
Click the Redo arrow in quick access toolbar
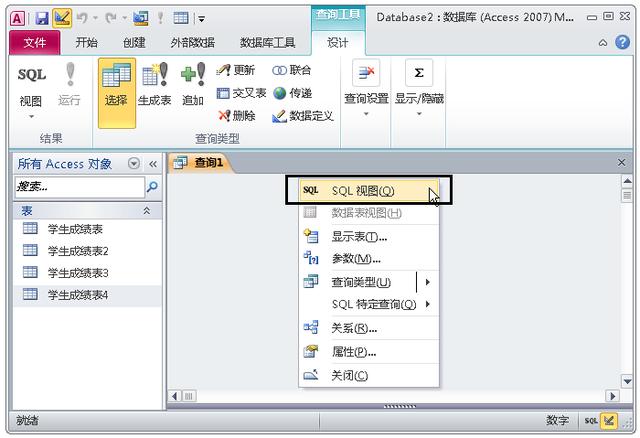pyautogui.click(x=111, y=18)
